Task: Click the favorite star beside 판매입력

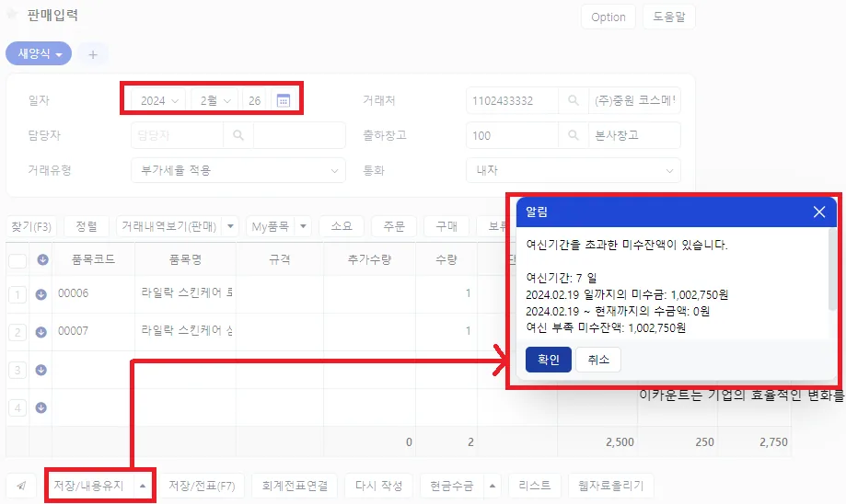Action: pyautogui.click(x=12, y=15)
